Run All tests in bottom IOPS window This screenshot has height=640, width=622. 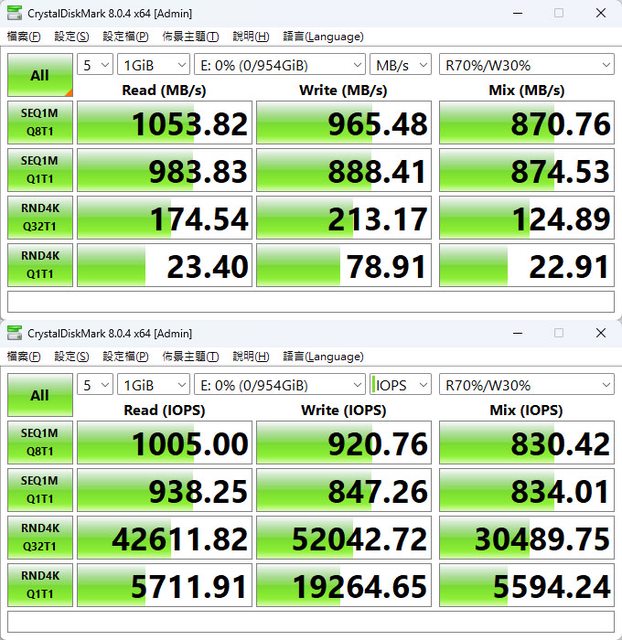(x=40, y=395)
